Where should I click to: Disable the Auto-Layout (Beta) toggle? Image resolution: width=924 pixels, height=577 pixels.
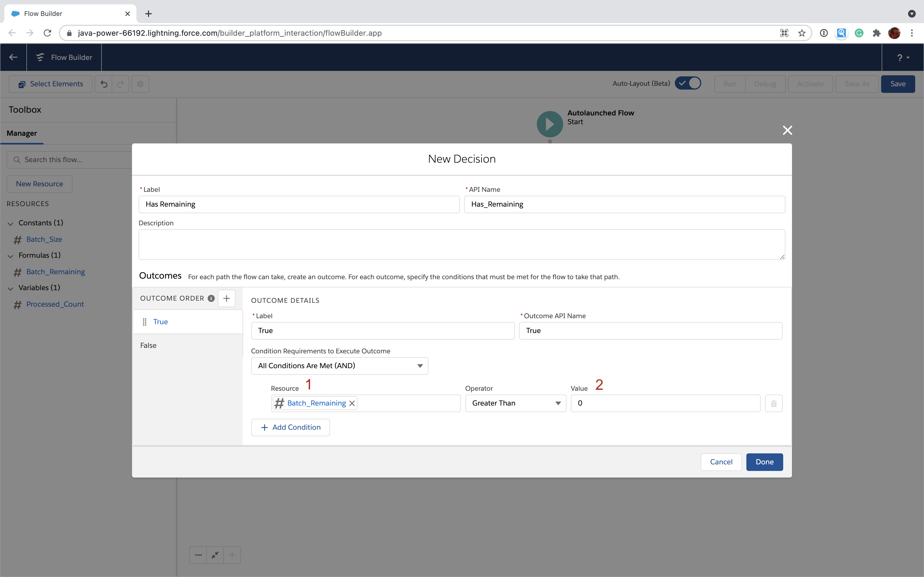688,83
